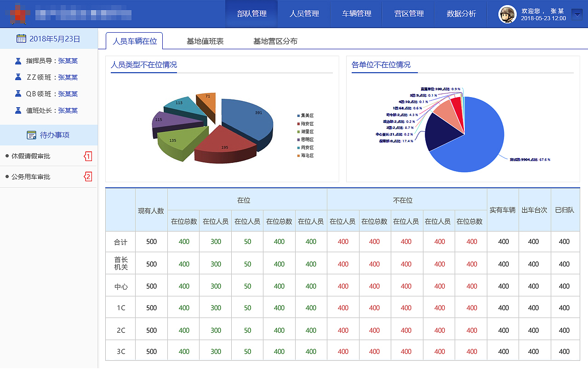Open the 数据分析 navigation menu
The width and height of the screenshot is (588, 370).
(460, 14)
